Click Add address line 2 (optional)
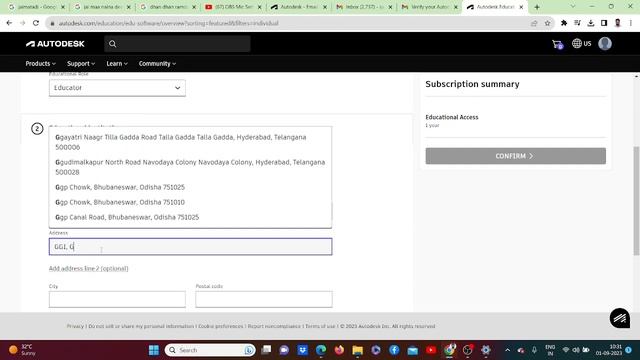 89,268
